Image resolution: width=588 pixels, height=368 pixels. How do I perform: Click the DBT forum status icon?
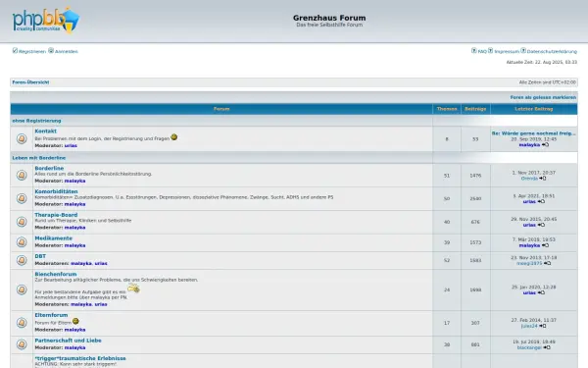22,260
